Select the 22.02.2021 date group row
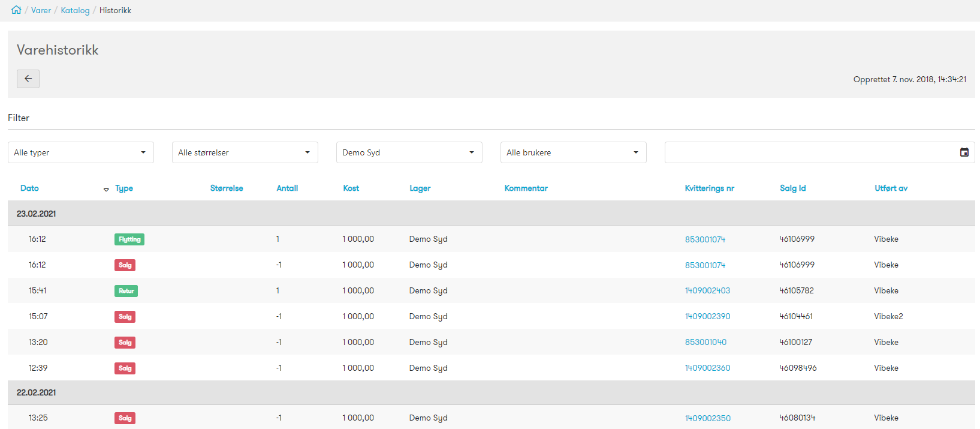The width and height of the screenshot is (980, 429). pos(491,392)
